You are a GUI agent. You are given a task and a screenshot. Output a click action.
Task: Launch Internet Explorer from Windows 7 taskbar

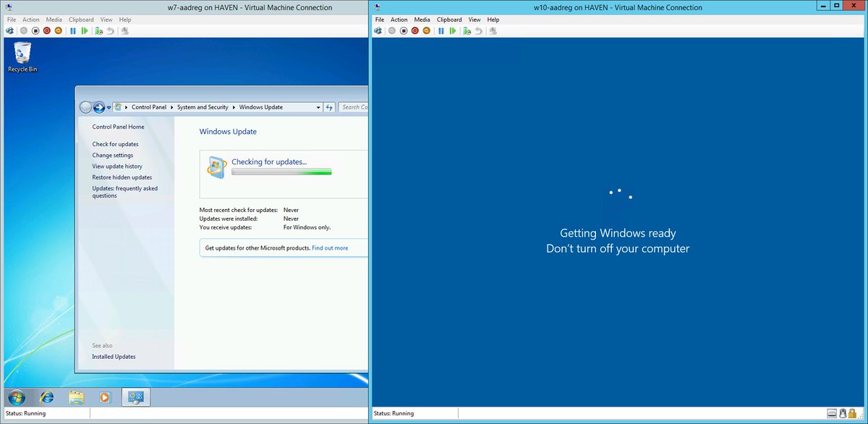[x=46, y=397]
